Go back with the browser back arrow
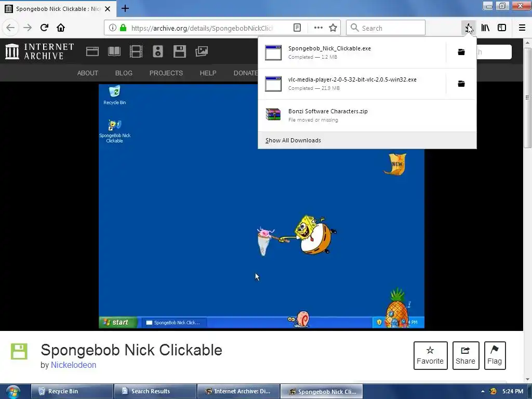Screen dimensions: 532x399 (x=10, y=28)
